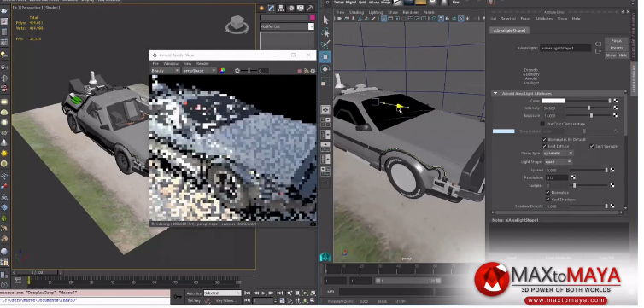Select the highlighted Move tool in Maya
Screen dimensions: 644x308
(325, 56)
